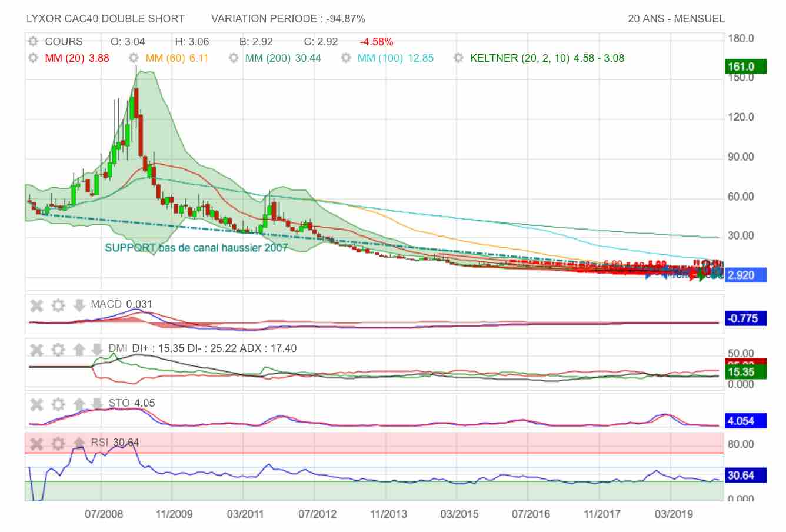Click the VARIATION PERIODE -94.87% text
Viewport: 786px width, 532px height.
pos(288,19)
